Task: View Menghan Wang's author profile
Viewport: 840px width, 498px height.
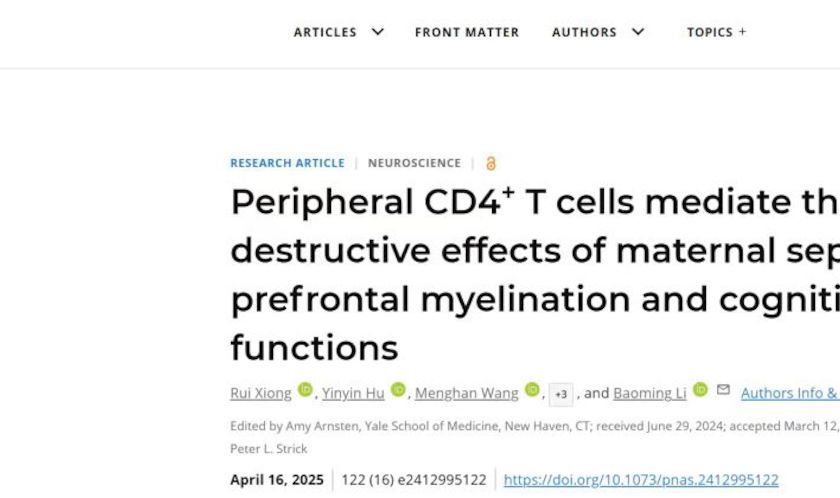Action: (466, 393)
